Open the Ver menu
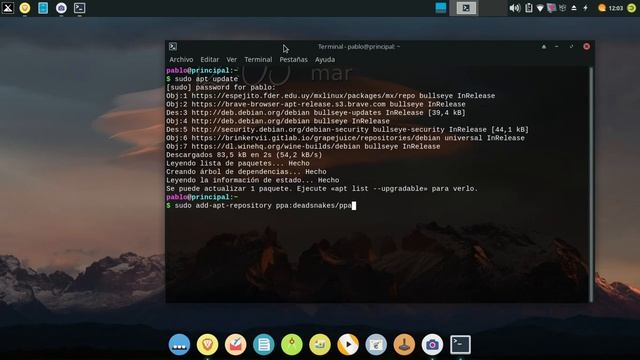This screenshot has height=360, width=640. pyautogui.click(x=232, y=60)
